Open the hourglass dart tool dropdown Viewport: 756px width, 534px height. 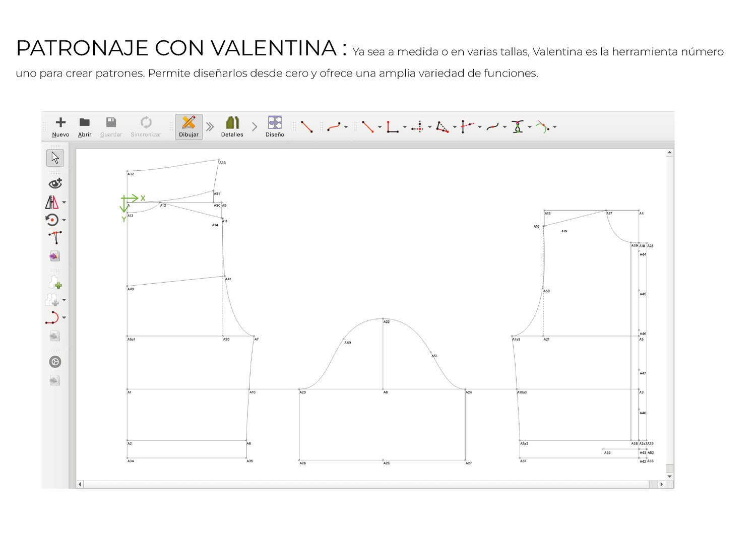click(x=530, y=127)
